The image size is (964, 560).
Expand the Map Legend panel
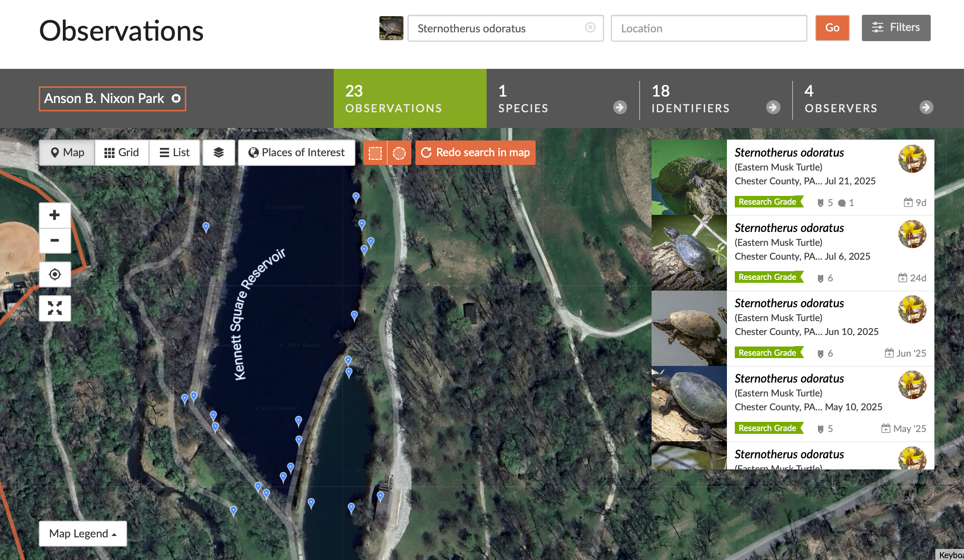pos(83,534)
